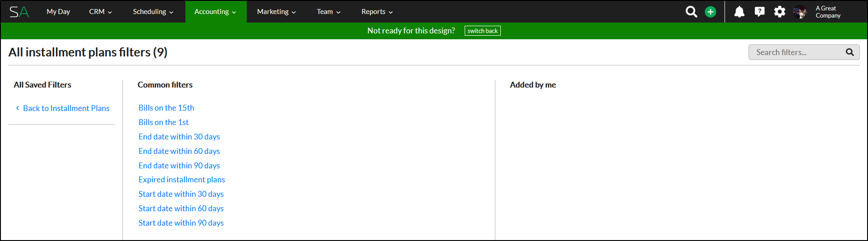
Task: Open the global search magnifier icon
Action: [x=691, y=12]
